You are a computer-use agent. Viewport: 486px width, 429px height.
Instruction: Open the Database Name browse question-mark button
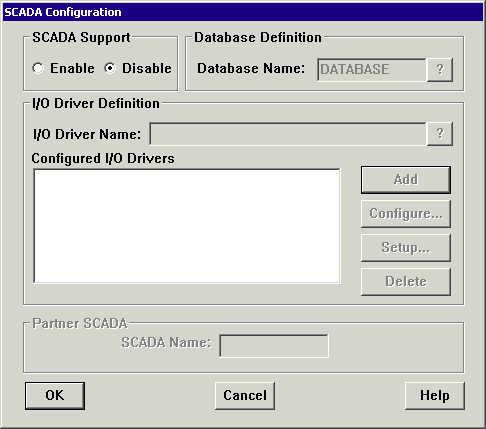click(440, 70)
